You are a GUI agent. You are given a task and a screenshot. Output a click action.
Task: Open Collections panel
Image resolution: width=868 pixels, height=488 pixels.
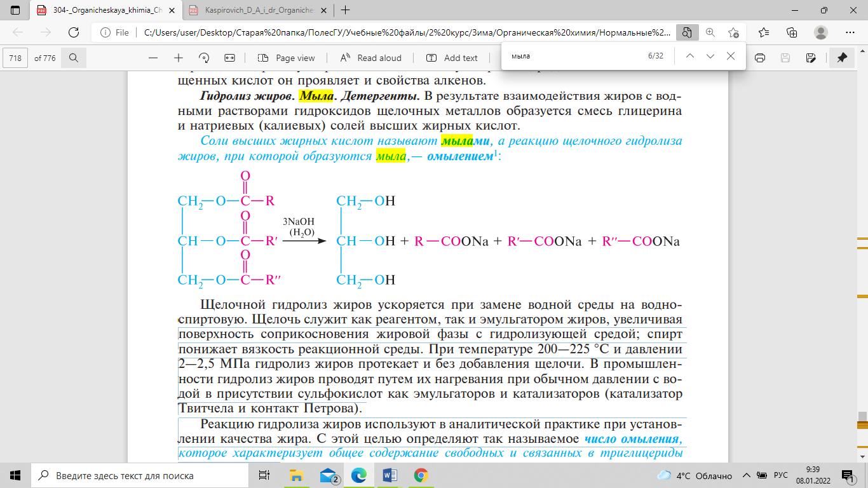tap(792, 32)
